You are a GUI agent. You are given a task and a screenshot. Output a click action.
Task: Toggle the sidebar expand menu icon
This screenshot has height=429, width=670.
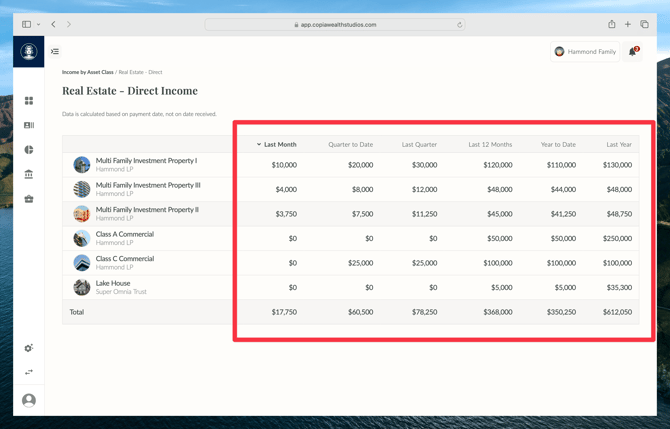coord(55,51)
